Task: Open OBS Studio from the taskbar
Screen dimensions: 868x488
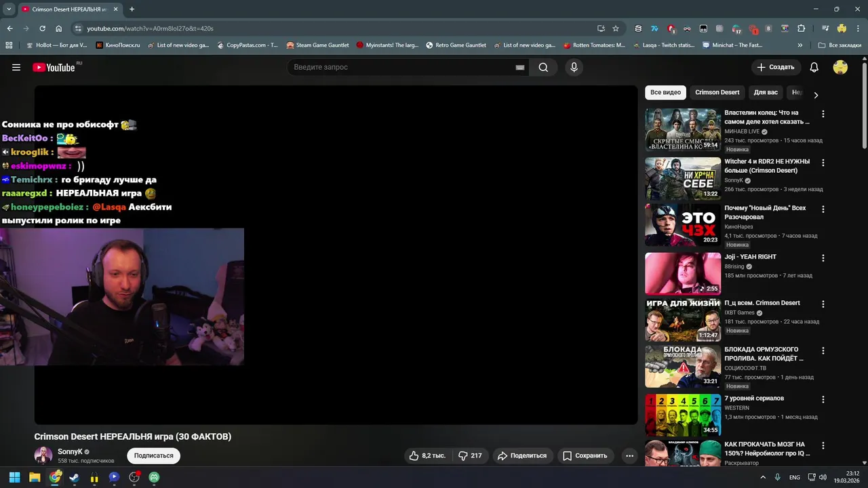Action: [x=134, y=477]
